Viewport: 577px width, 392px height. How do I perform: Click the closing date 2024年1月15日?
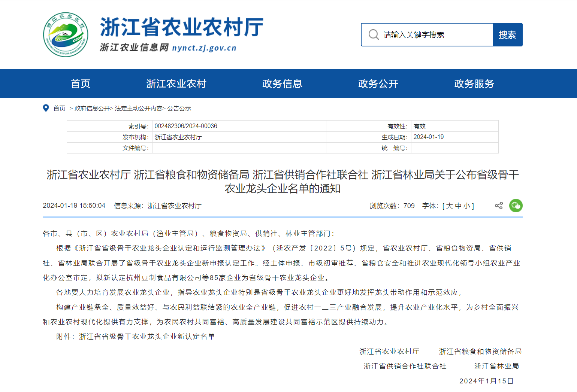pos(486,381)
